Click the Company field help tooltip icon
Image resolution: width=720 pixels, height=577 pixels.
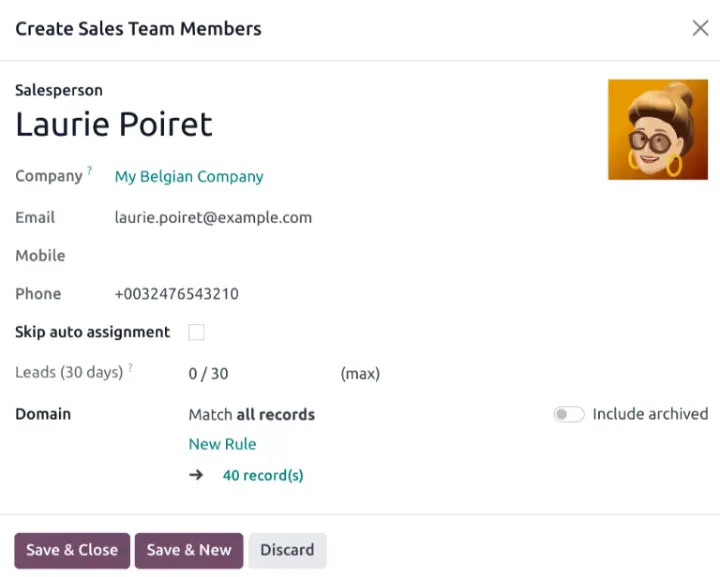(x=89, y=171)
